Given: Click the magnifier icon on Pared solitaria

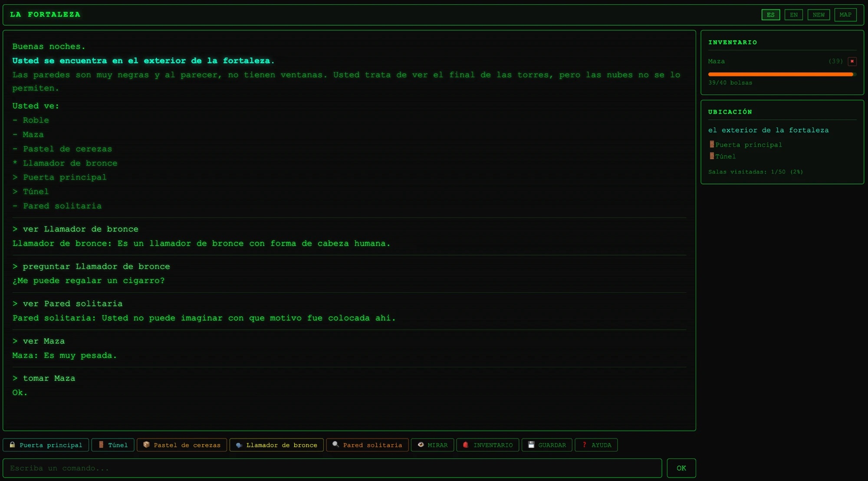Looking at the screenshot, I should click(x=335, y=445).
